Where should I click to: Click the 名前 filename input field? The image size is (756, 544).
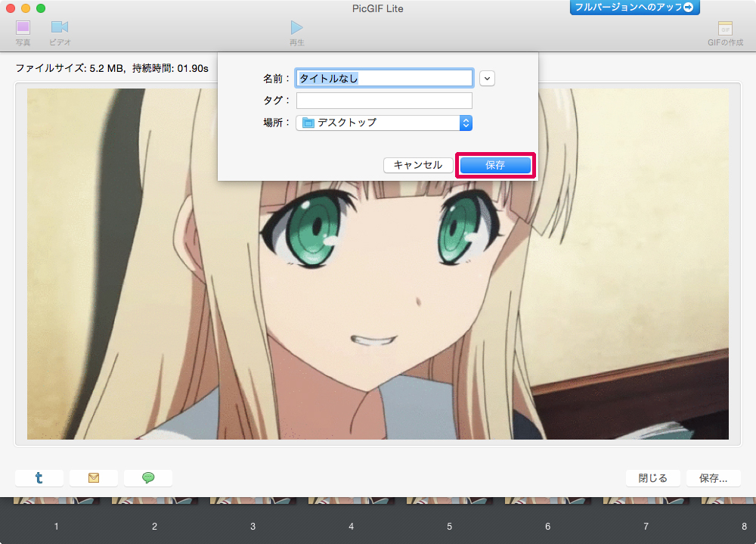pyautogui.click(x=384, y=78)
